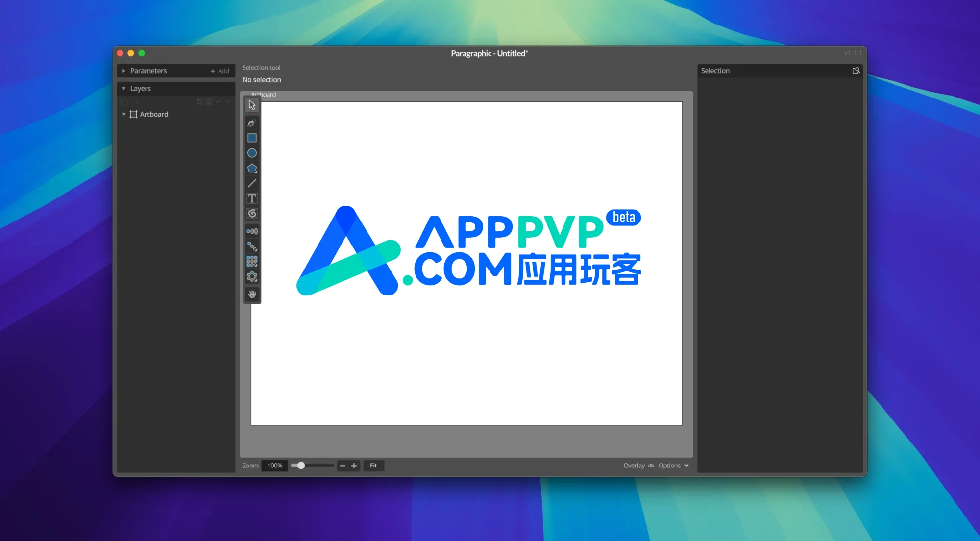Click the group layers icon

coord(199,102)
